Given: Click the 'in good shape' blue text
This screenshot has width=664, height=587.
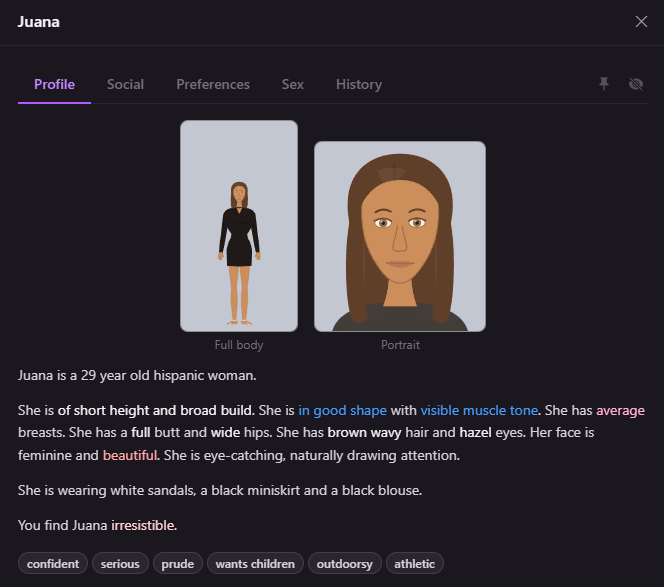Looking at the screenshot, I should point(343,410).
